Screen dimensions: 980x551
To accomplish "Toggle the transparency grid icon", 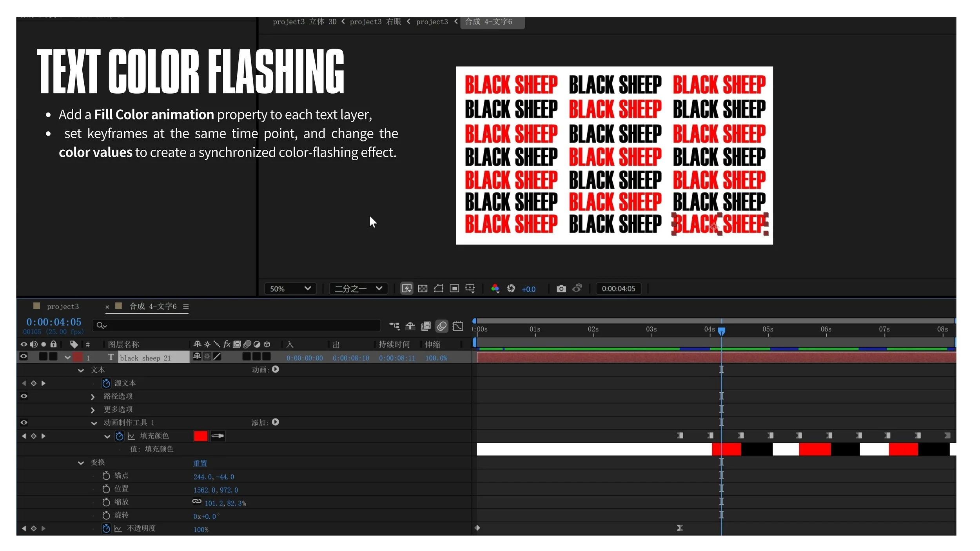I will [x=423, y=289].
